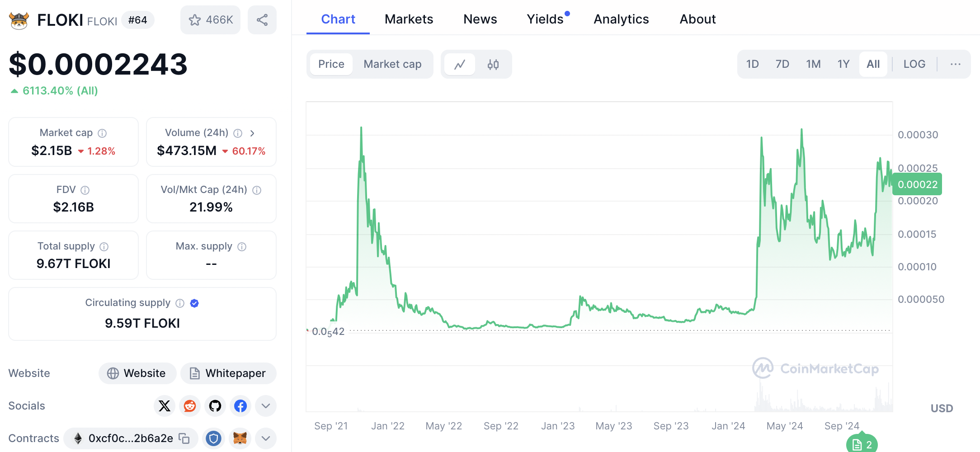Click the USD currency label on chart
980x452 pixels.
tap(942, 409)
